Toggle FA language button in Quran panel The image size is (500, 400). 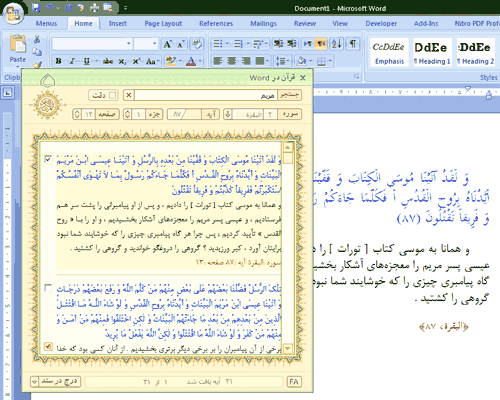294,382
